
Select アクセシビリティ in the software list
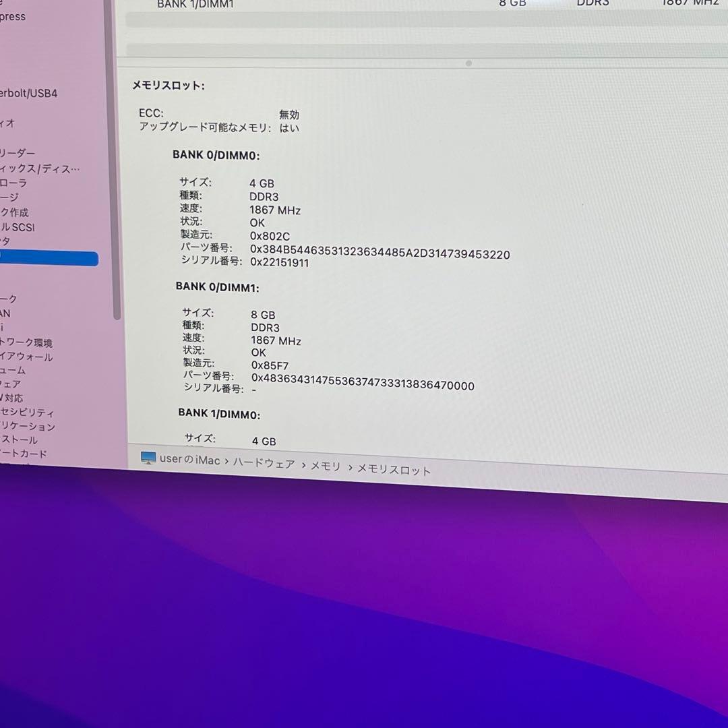click(x=27, y=413)
